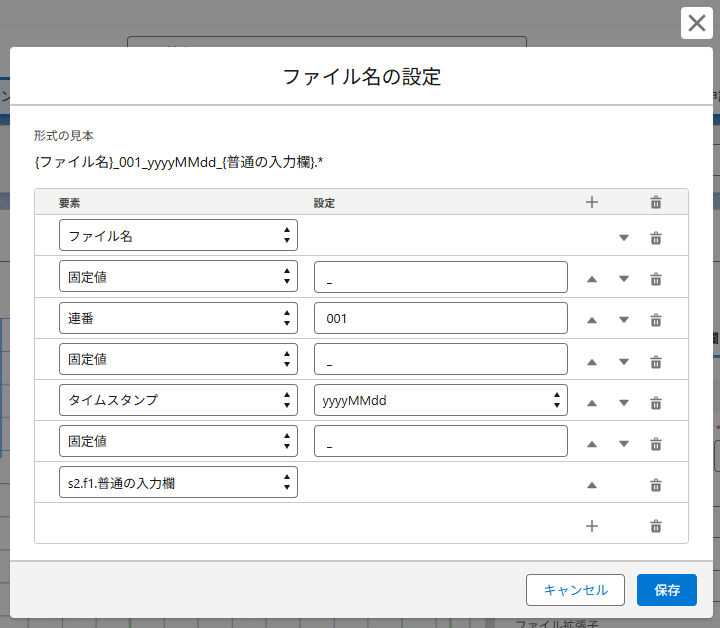Move the s2.f1.普通の入力欄 row up
This screenshot has width=720, height=628.
coord(591,485)
